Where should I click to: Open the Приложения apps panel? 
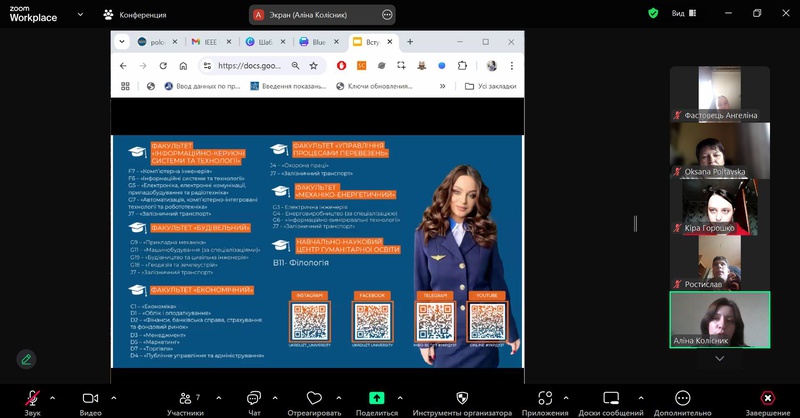pyautogui.click(x=545, y=403)
